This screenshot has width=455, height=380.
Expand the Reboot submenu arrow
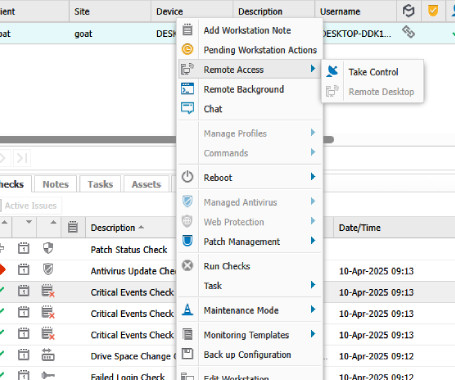pos(313,177)
